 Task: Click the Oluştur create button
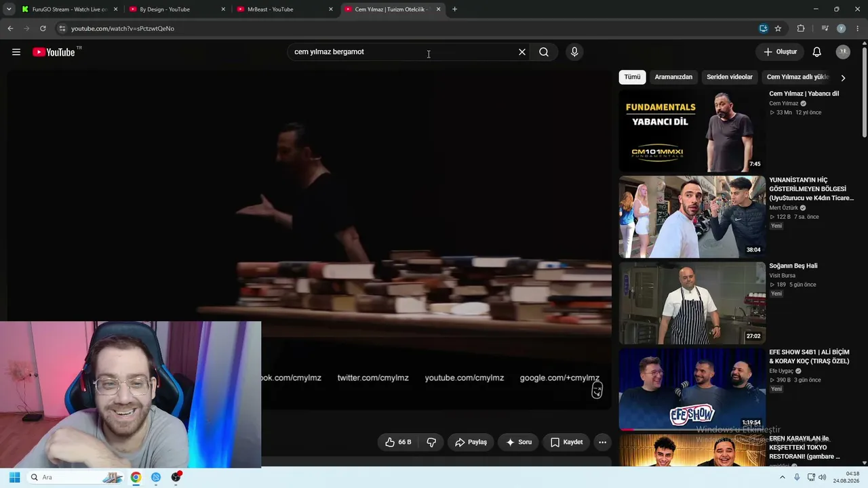click(780, 52)
